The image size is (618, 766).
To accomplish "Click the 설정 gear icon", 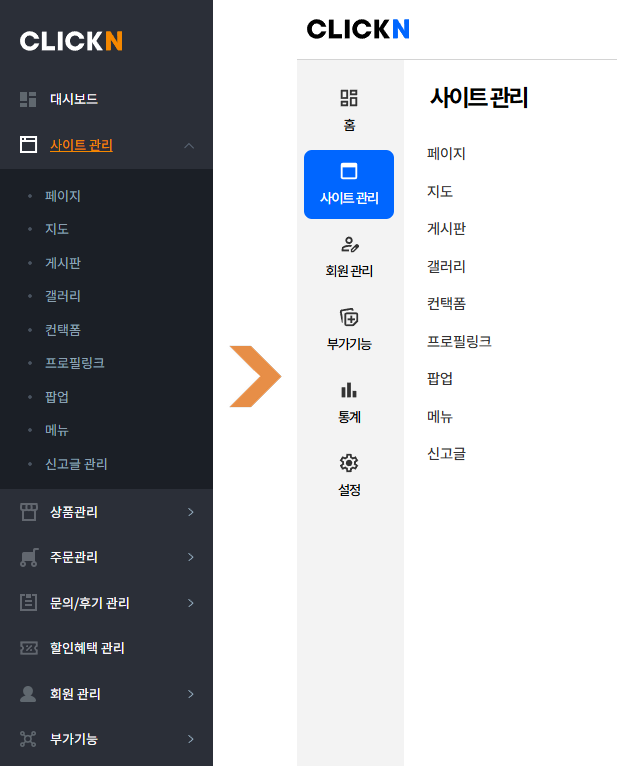I will click(x=349, y=463).
